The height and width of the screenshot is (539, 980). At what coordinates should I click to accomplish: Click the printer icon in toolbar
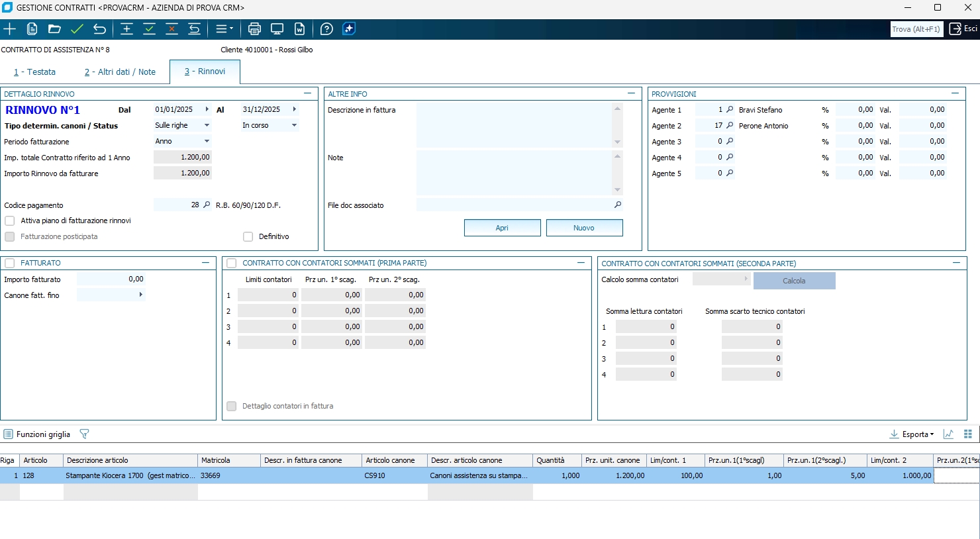tap(254, 29)
